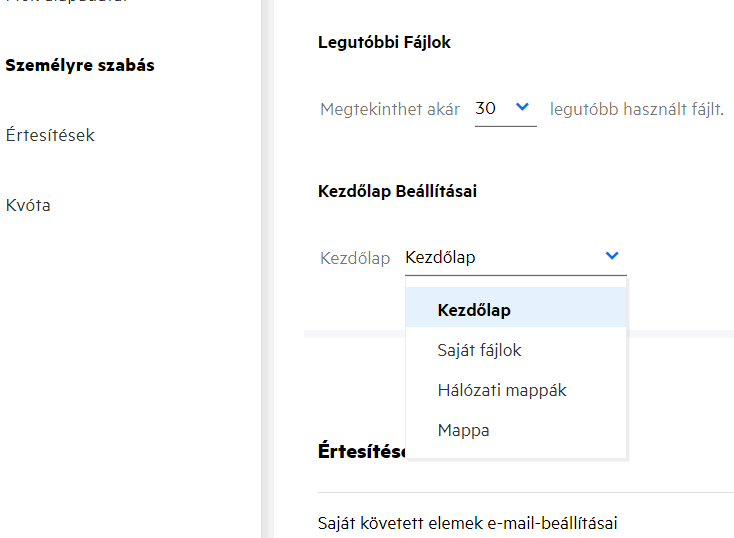Go to Értesítések in the left sidebar
734x538 pixels.
pos(50,135)
